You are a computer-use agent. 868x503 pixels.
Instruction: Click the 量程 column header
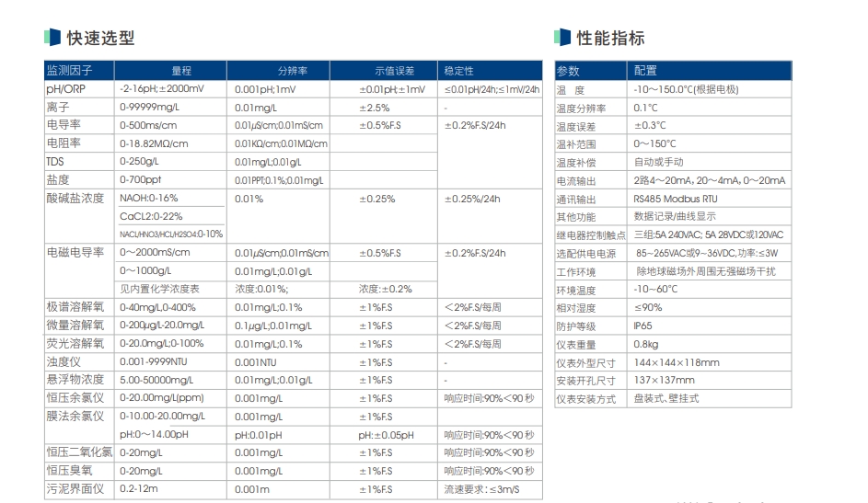click(181, 71)
